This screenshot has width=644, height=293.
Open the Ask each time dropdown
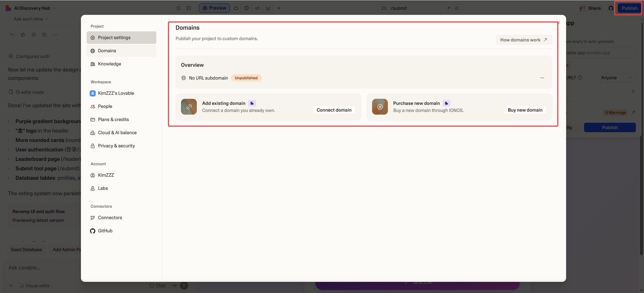[31, 19]
